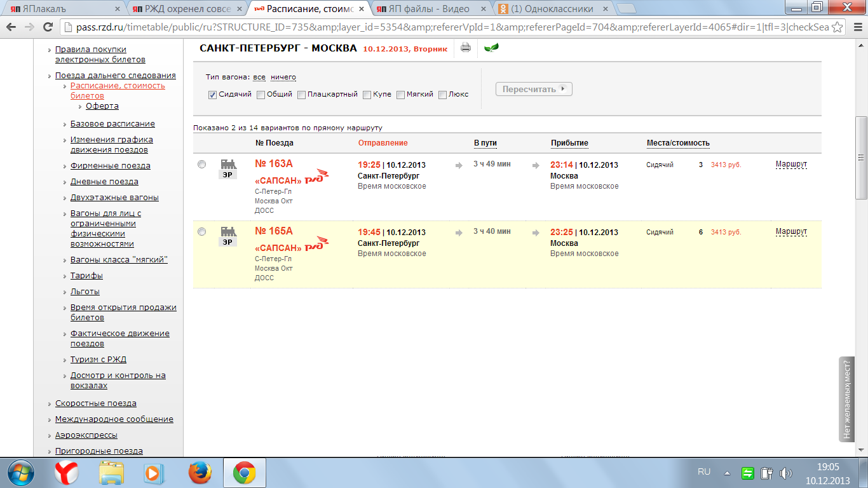Viewport: 868px width, 488px height.
Task: Select the radio button for train 165A
Action: [x=202, y=232]
